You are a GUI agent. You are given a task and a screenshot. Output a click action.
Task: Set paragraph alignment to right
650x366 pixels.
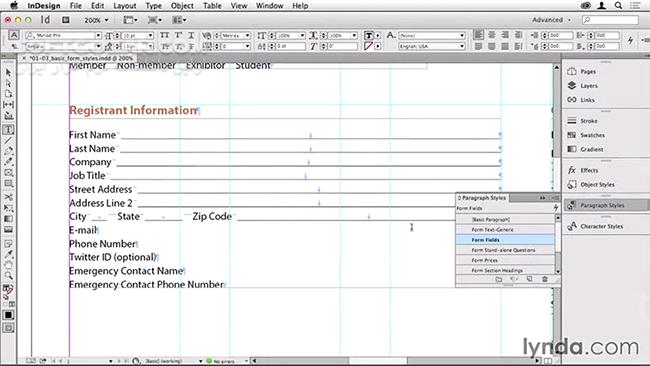[x=505, y=35]
